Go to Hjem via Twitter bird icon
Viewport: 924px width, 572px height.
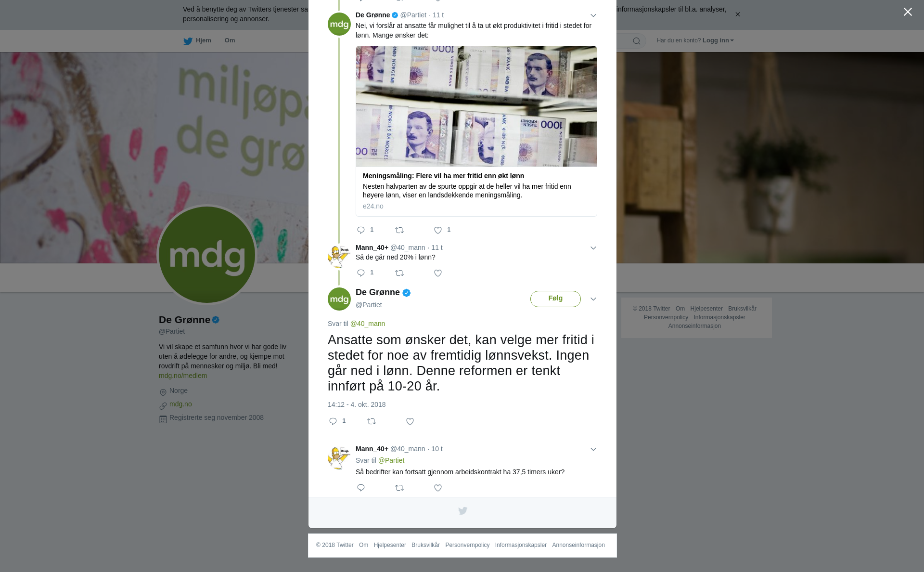click(x=188, y=41)
